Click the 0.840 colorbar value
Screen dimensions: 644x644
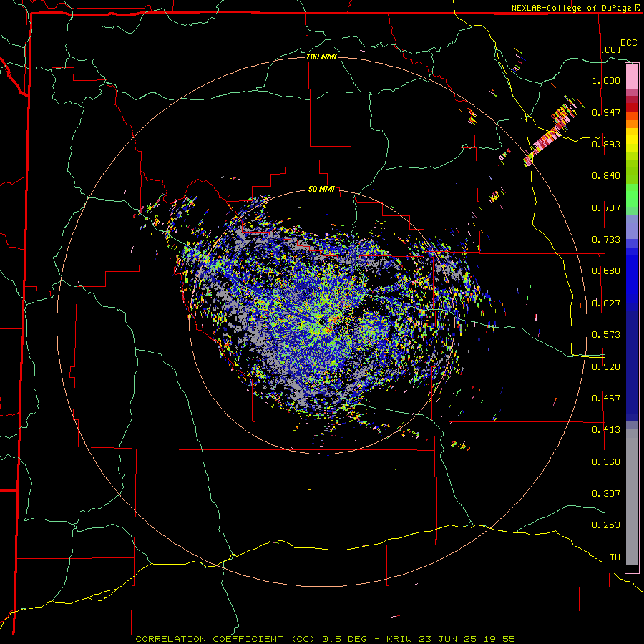(x=606, y=176)
